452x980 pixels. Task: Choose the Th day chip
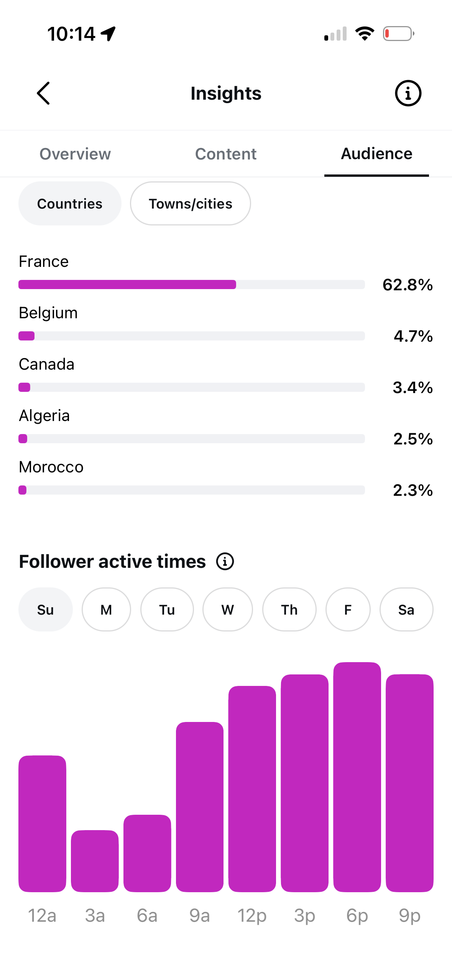pyautogui.click(x=289, y=610)
